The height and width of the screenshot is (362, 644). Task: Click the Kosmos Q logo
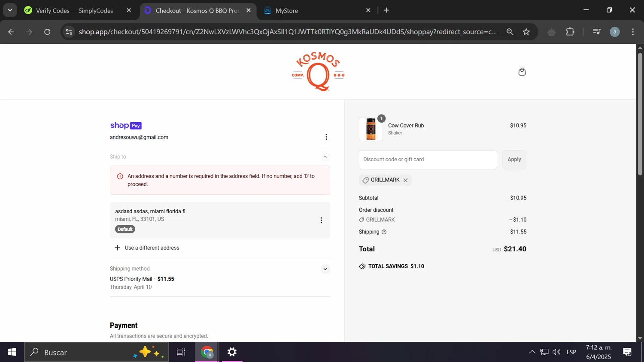coord(318,72)
